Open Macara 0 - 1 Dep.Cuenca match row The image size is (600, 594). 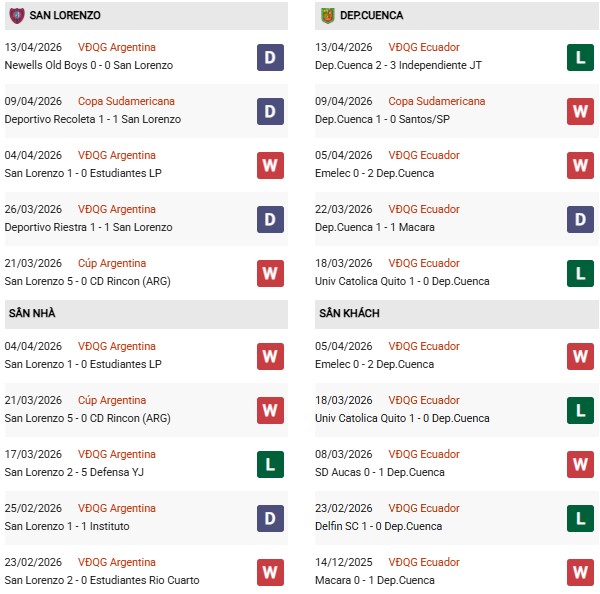[x=375, y=580]
